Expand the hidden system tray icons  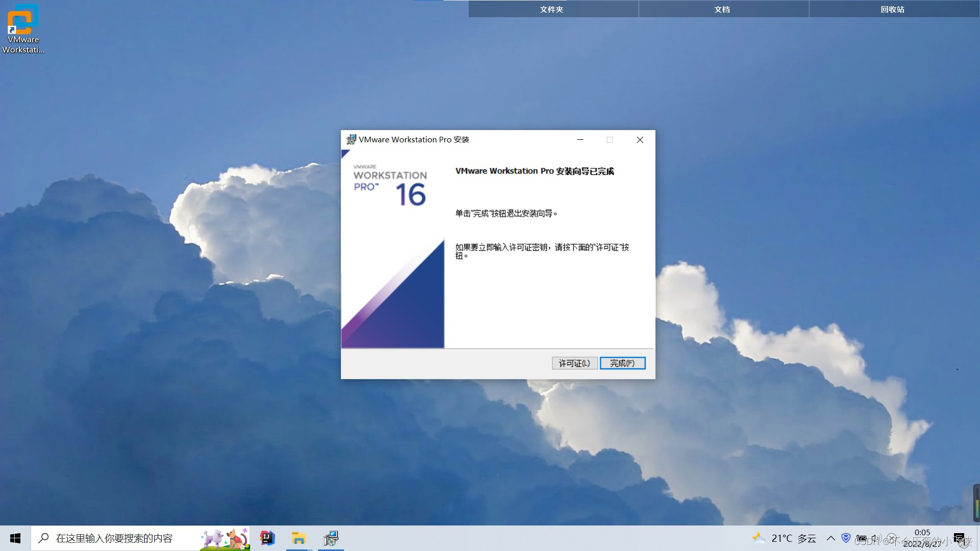pyautogui.click(x=831, y=538)
